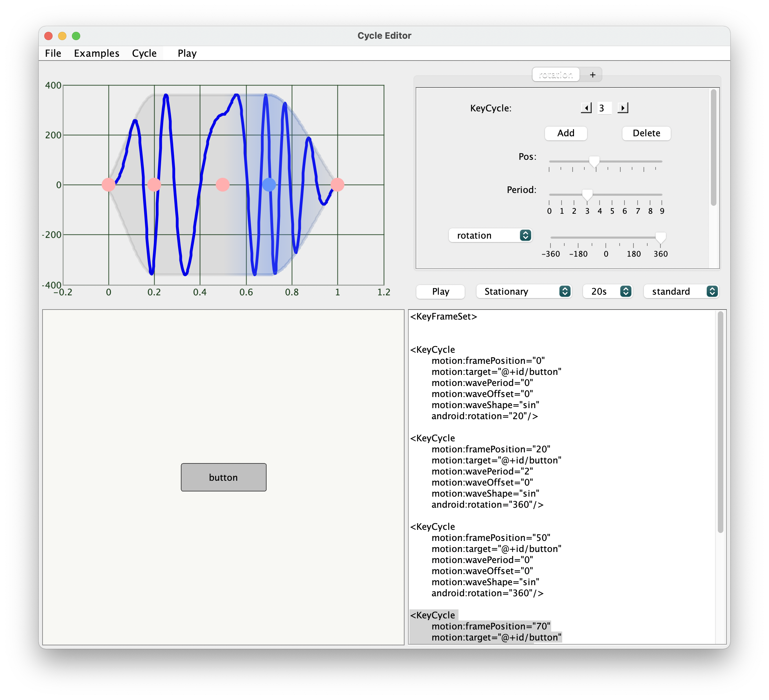This screenshot has height=700, width=769.
Task: Click the <KeyFrameSet> tag text
Action: (444, 316)
